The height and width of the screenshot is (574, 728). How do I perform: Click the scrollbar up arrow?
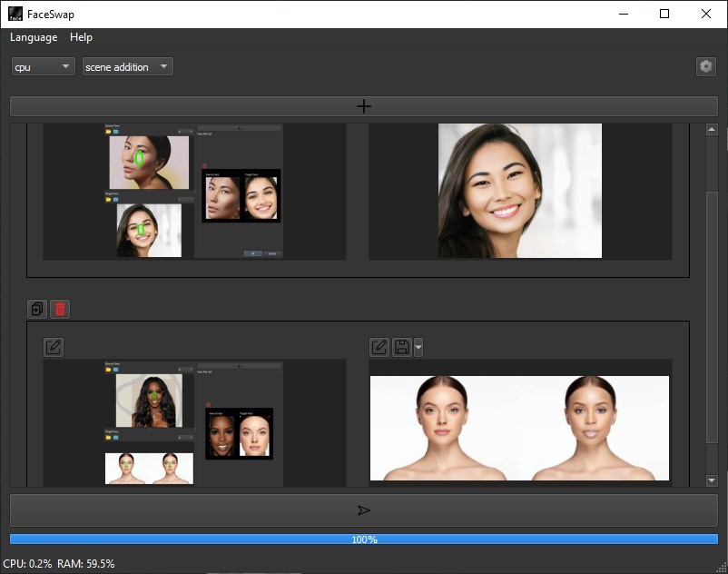[x=711, y=131]
